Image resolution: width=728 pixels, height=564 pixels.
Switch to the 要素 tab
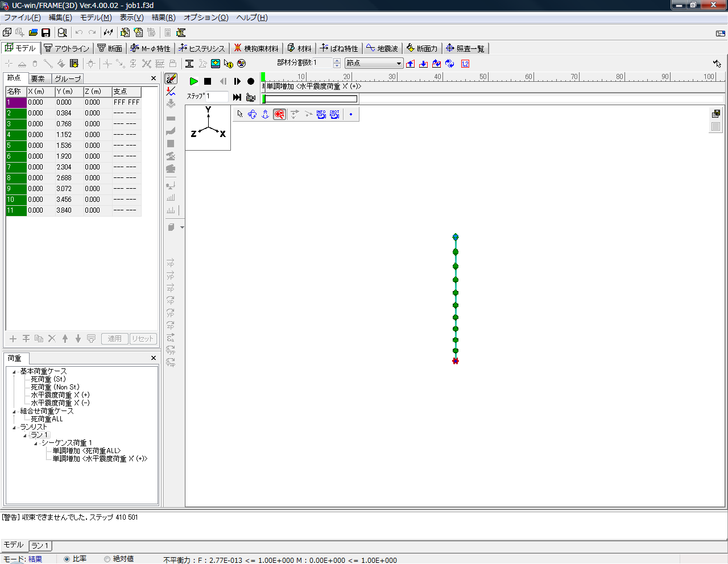point(38,78)
